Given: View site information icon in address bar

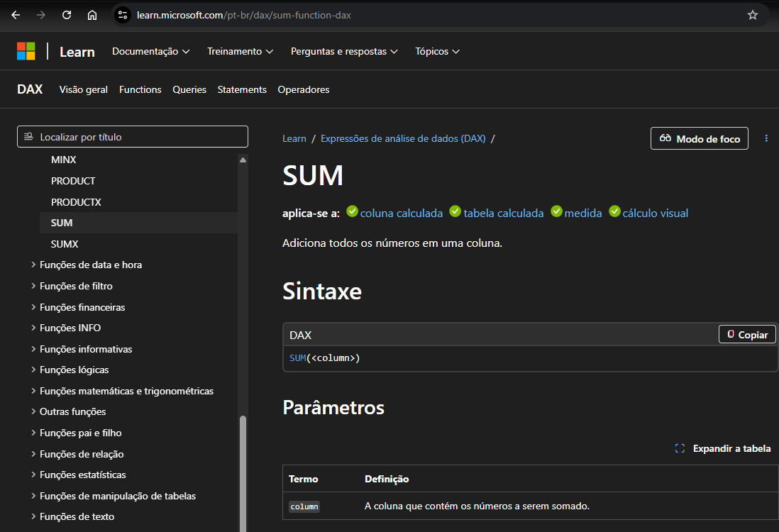Looking at the screenshot, I should [123, 15].
